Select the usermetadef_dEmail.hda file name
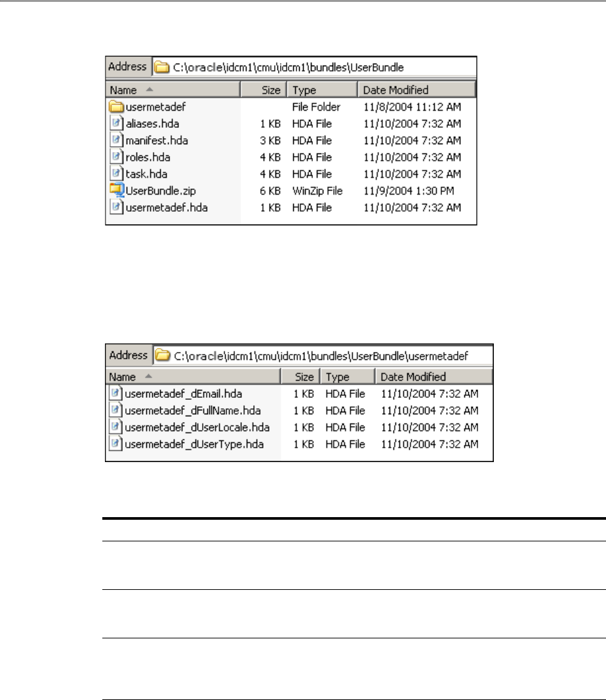 pyautogui.click(x=184, y=394)
